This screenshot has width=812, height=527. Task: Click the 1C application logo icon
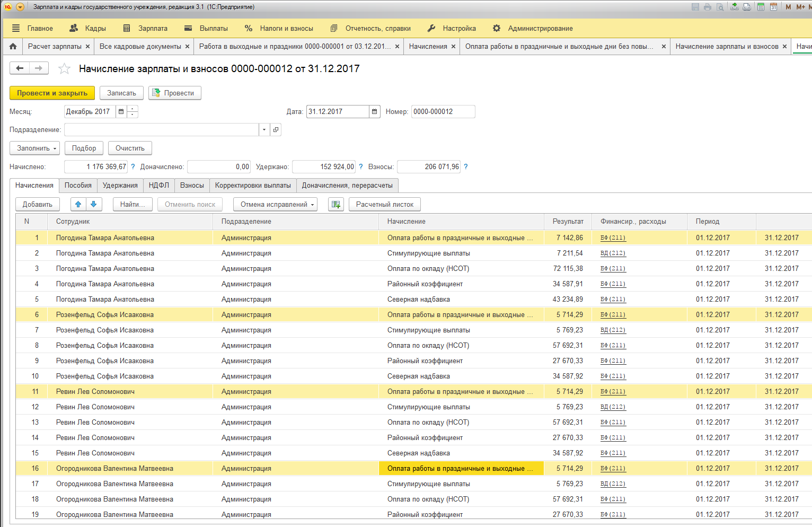(8, 7)
